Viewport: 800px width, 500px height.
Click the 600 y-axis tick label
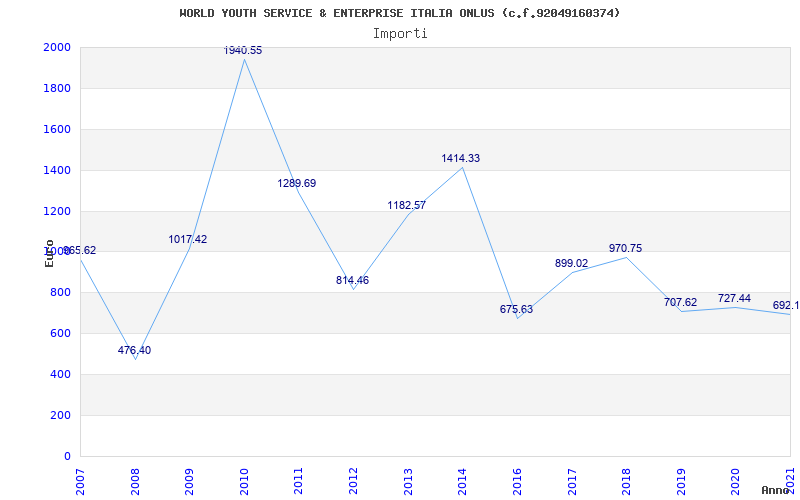coord(60,334)
